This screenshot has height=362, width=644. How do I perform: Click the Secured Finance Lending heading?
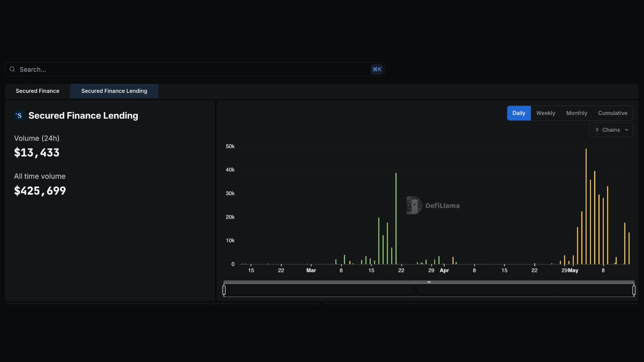(83, 115)
